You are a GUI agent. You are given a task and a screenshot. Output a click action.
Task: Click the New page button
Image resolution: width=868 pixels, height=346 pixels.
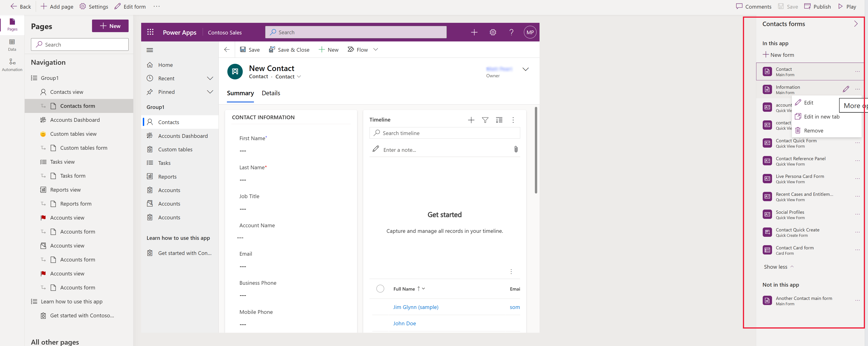110,26
